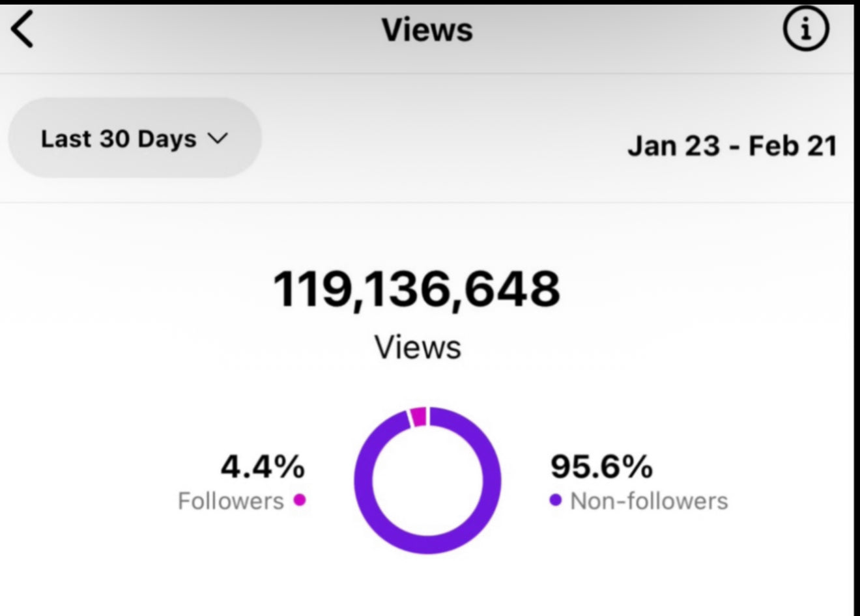Click the empty center of the donut chart
This screenshot has height=616, width=860.
point(428,481)
